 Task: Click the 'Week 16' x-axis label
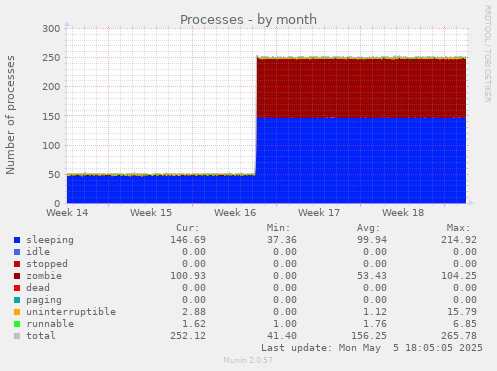(235, 213)
